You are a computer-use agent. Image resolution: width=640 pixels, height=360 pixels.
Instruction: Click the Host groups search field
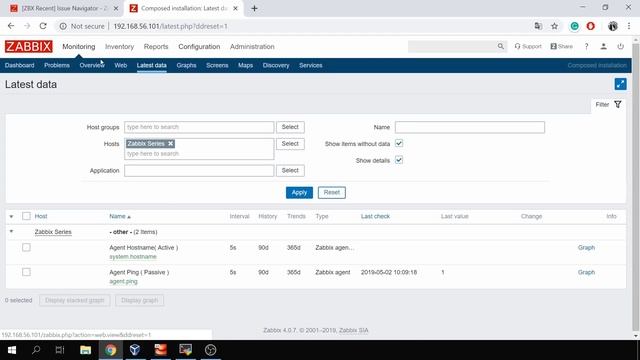[199, 127]
